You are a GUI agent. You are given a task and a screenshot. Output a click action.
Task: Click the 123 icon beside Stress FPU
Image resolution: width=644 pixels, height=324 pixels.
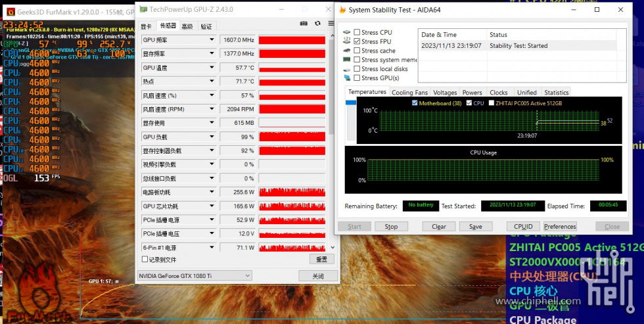(x=347, y=41)
